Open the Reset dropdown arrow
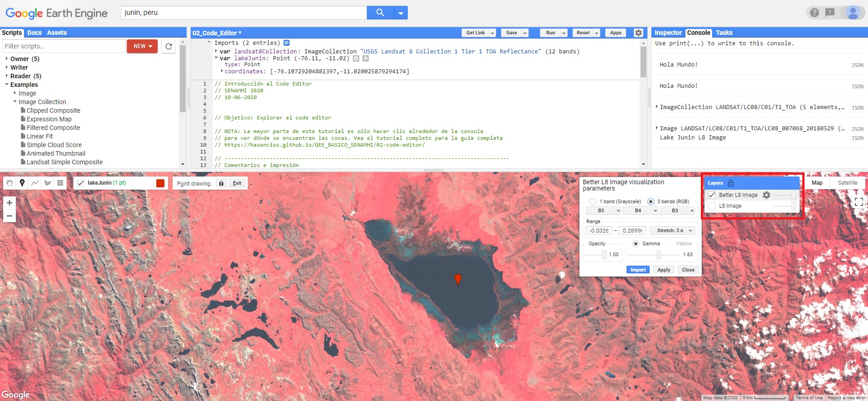The image size is (868, 401). point(597,33)
